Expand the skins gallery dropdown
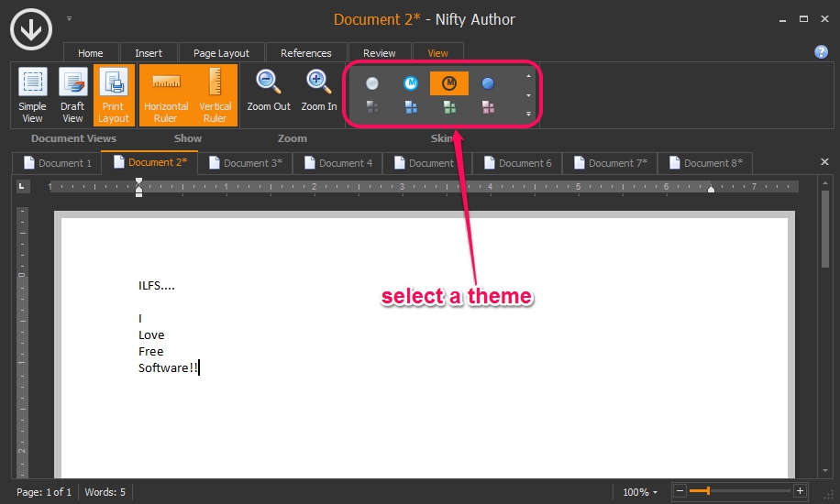840x504 pixels. [x=528, y=114]
